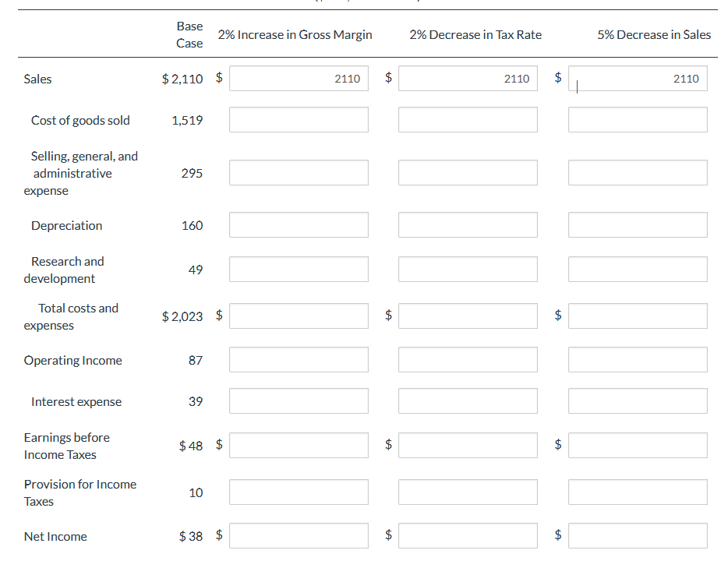This screenshot has height=568, width=728.
Task: Select Cost of goods sold input for Gross Margin scenario
Action: click(299, 120)
